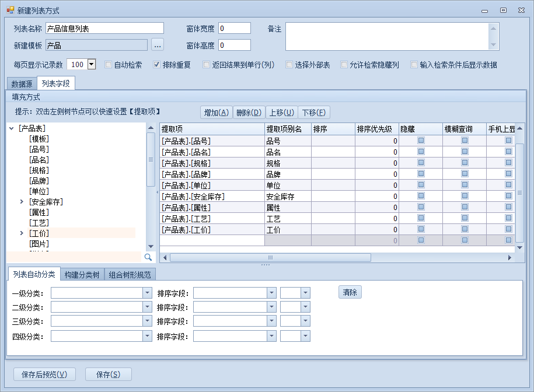Toggle 隐藏 checkbox for 品号 row
534x392 pixels.
pos(421,140)
